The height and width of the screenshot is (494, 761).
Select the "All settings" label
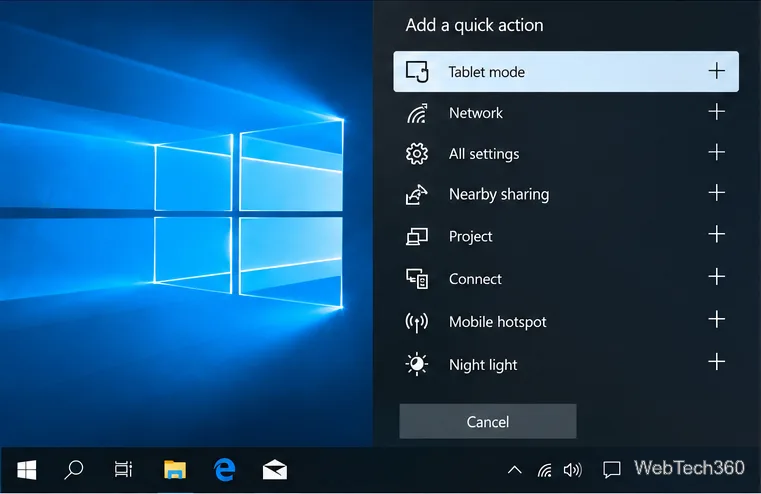click(484, 154)
